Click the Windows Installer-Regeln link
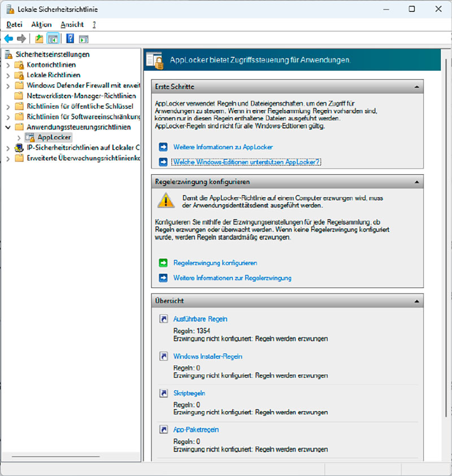The image size is (452, 476). [x=207, y=356]
